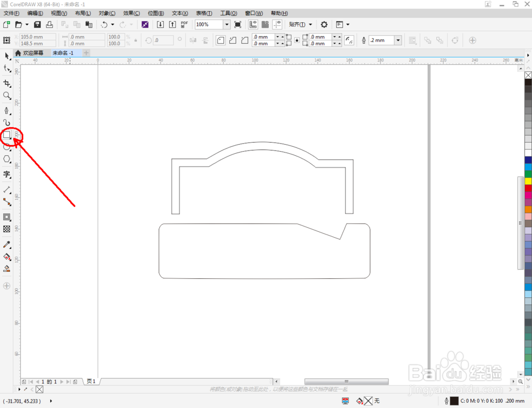Expand the Open file dropdown arrow
Viewport: 532px width, 408px height.
pos(27,24)
